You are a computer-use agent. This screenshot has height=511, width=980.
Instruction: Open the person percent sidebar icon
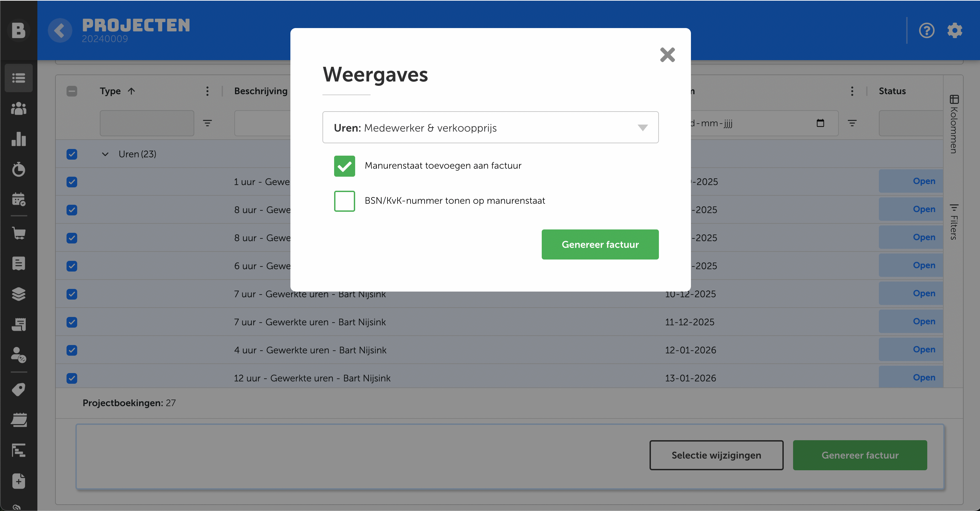coord(19,355)
